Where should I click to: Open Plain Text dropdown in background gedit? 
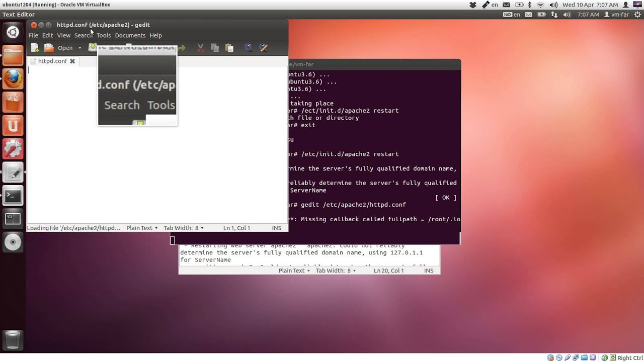pyautogui.click(x=294, y=270)
